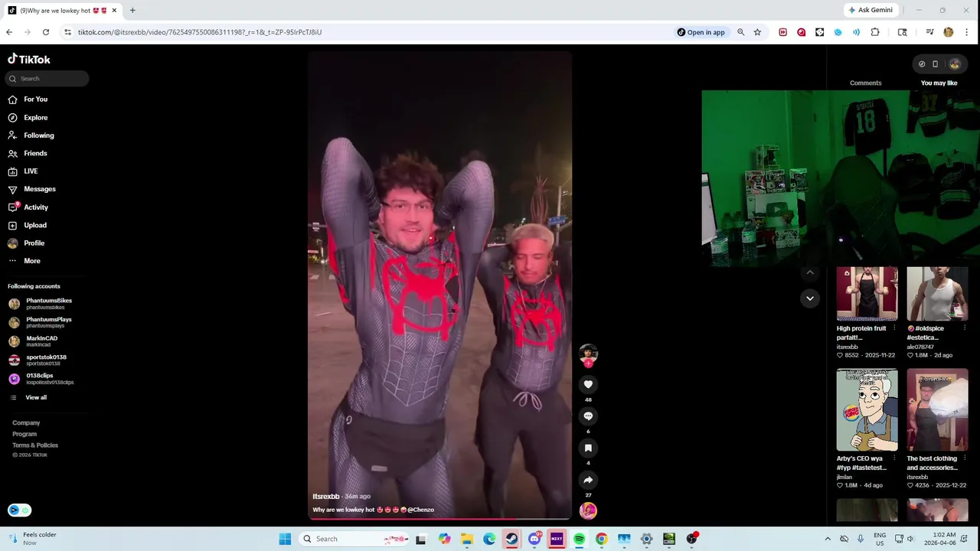Click the Open in app button
980x551 pixels.
tap(701, 32)
